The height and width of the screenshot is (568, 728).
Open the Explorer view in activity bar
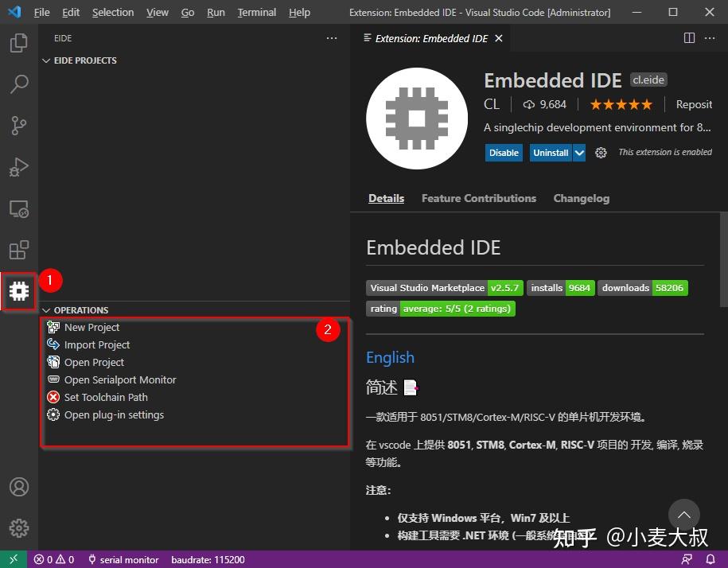coord(18,43)
